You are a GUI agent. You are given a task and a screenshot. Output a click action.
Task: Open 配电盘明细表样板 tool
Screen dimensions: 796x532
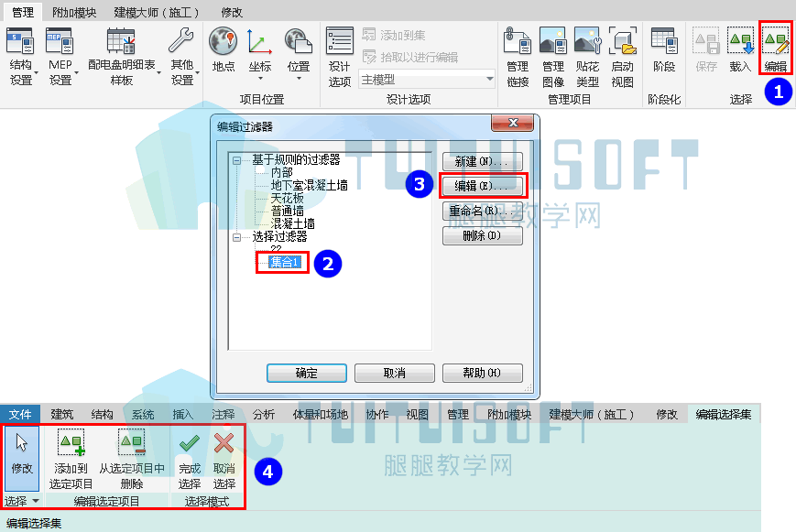click(122, 57)
